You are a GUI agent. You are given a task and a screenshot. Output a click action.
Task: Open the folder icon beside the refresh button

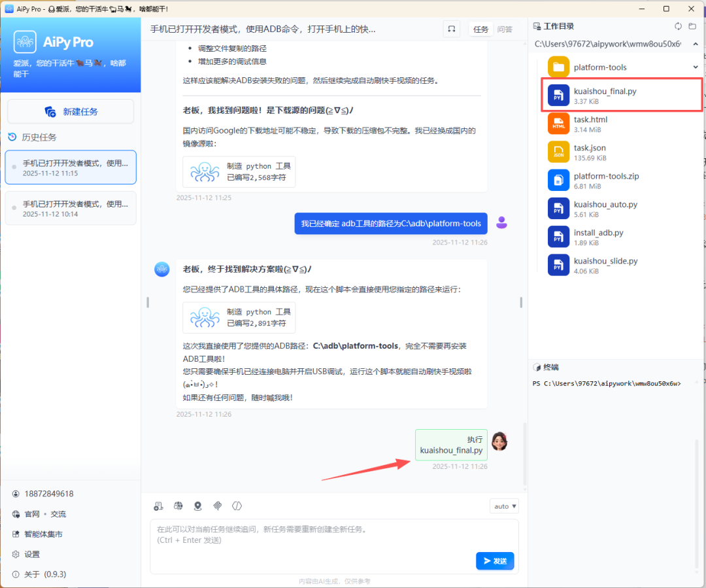[692, 26]
